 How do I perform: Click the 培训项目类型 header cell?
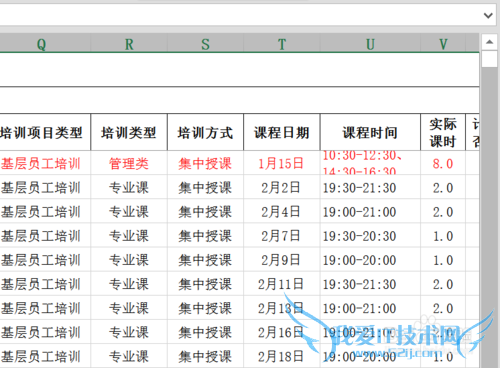tap(45, 132)
